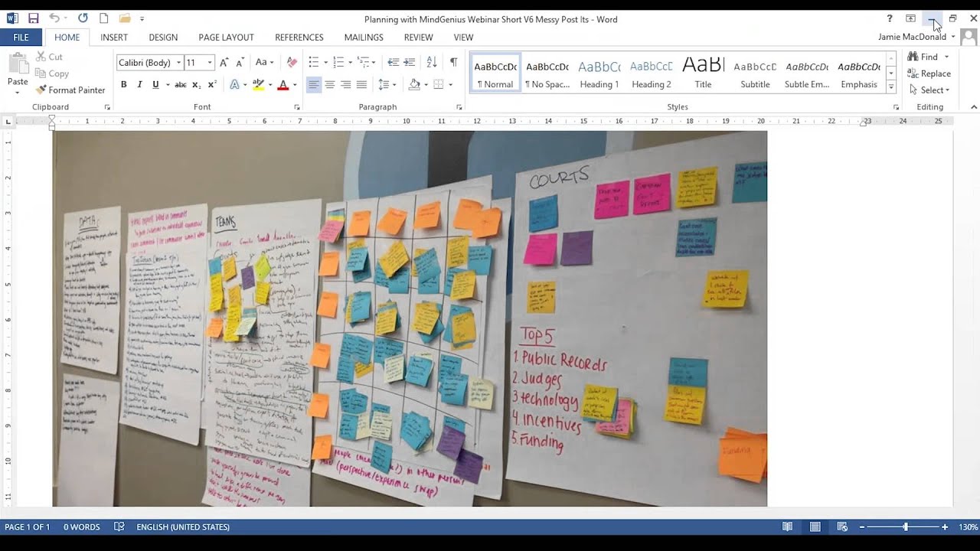
Task: Toggle Align Right
Action: [x=346, y=85]
